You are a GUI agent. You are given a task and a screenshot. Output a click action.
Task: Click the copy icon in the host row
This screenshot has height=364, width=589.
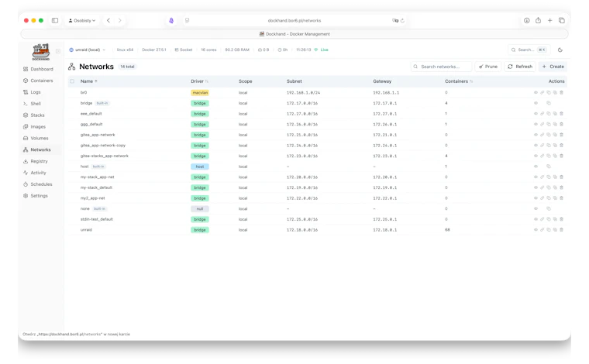coord(549,167)
